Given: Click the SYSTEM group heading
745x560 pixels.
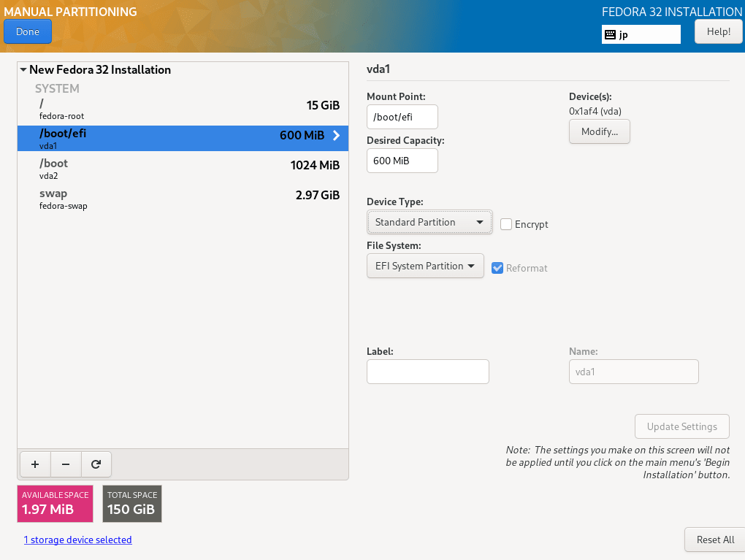Looking at the screenshot, I should coord(57,89).
